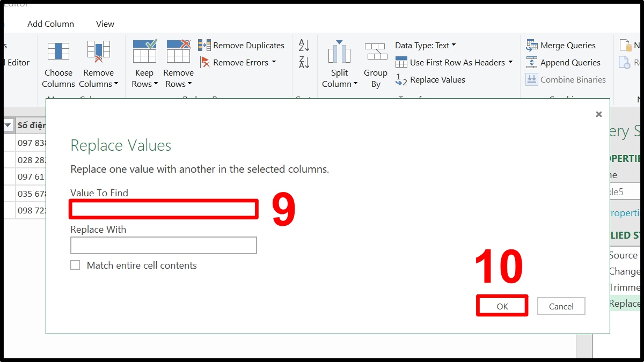
Task: Confirm the replacement by clicking OK
Action: pyautogui.click(x=502, y=306)
